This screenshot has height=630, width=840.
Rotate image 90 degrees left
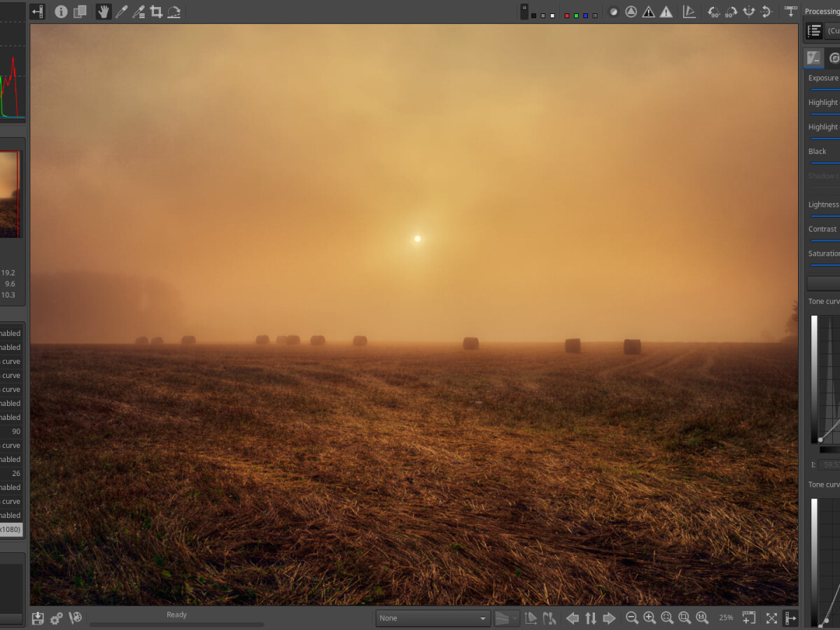[713, 12]
